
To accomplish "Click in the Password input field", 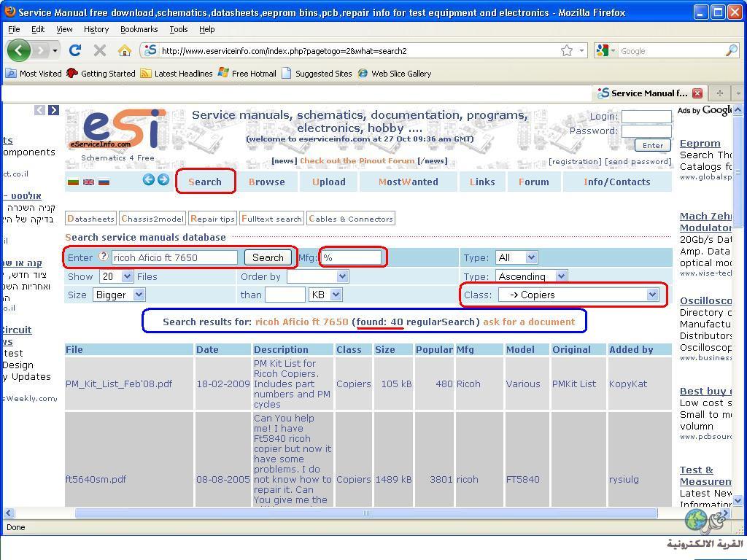I will coord(646,131).
